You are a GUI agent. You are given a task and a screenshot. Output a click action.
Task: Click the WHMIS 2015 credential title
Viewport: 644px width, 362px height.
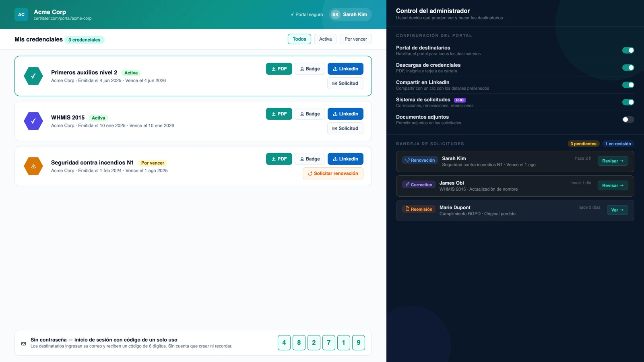point(68,117)
